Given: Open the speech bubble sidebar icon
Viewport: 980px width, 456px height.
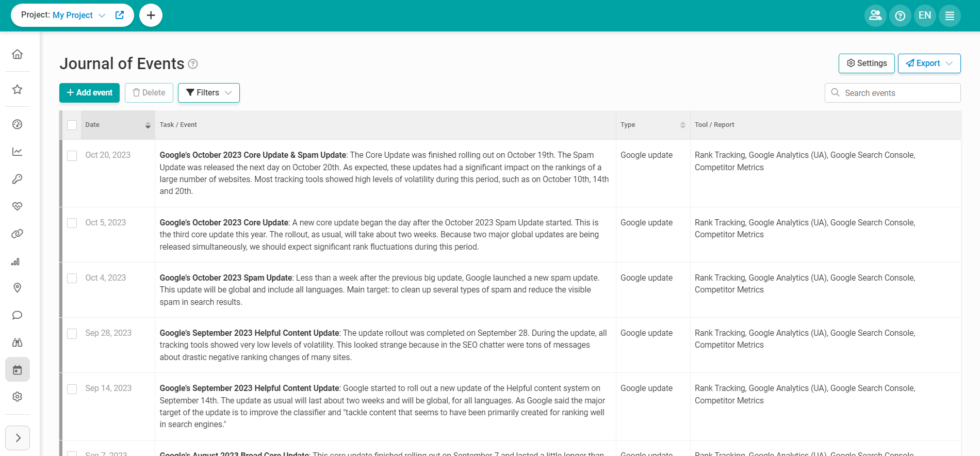Looking at the screenshot, I should 18,315.
